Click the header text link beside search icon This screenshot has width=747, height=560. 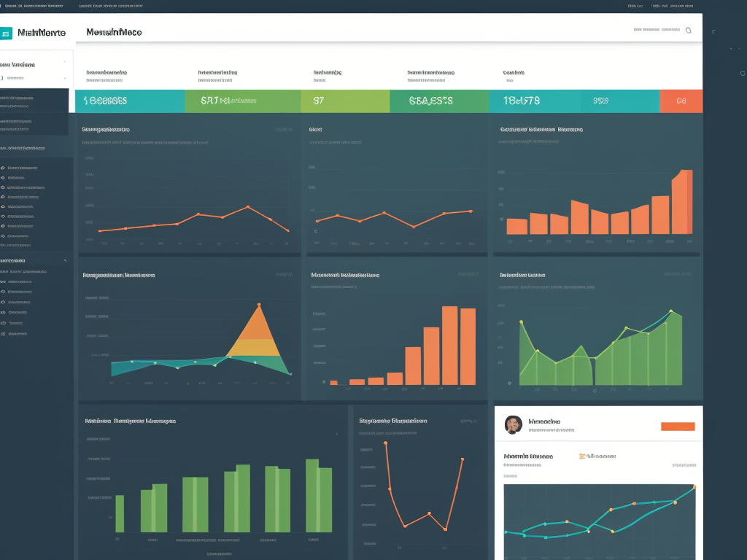(x=657, y=31)
